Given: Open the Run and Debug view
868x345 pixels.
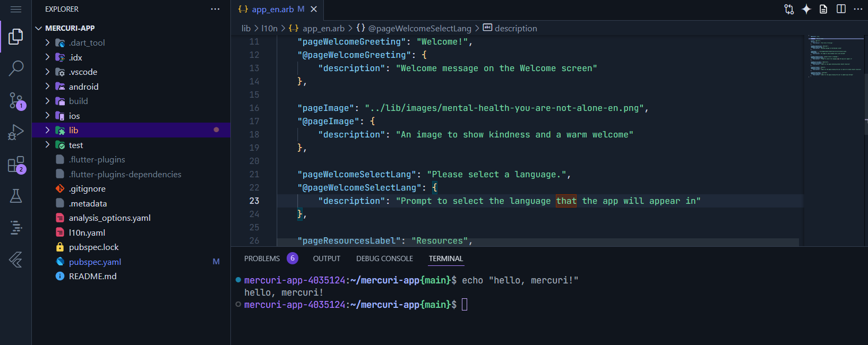Looking at the screenshot, I should click(x=16, y=132).
